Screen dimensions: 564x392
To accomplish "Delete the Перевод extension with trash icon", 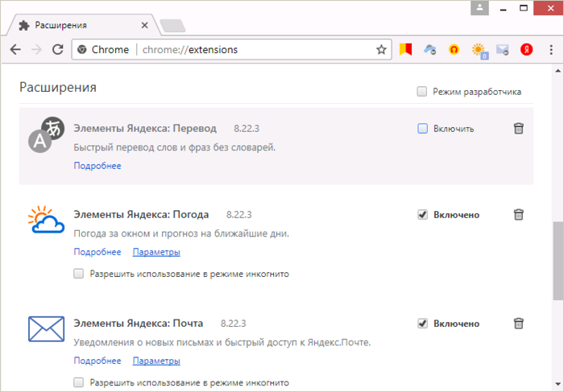I will pyautogui.click(x=518, y=128).
